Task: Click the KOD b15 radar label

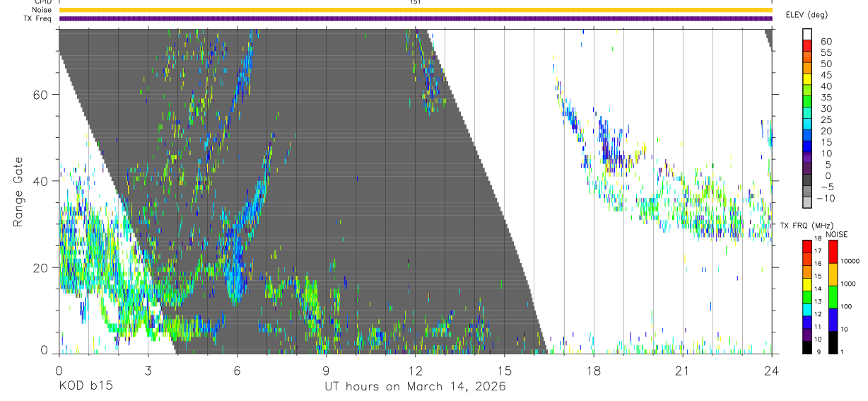Action: [85, 387]
